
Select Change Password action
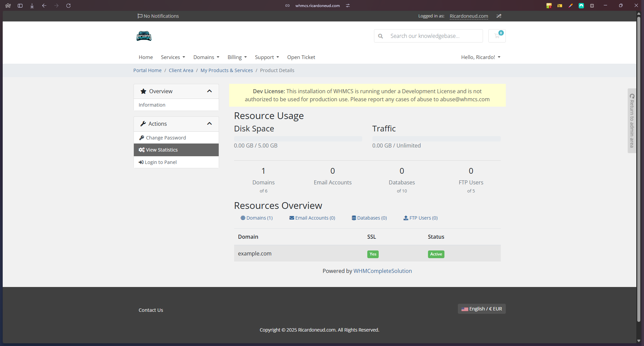(x=166, y=138)
